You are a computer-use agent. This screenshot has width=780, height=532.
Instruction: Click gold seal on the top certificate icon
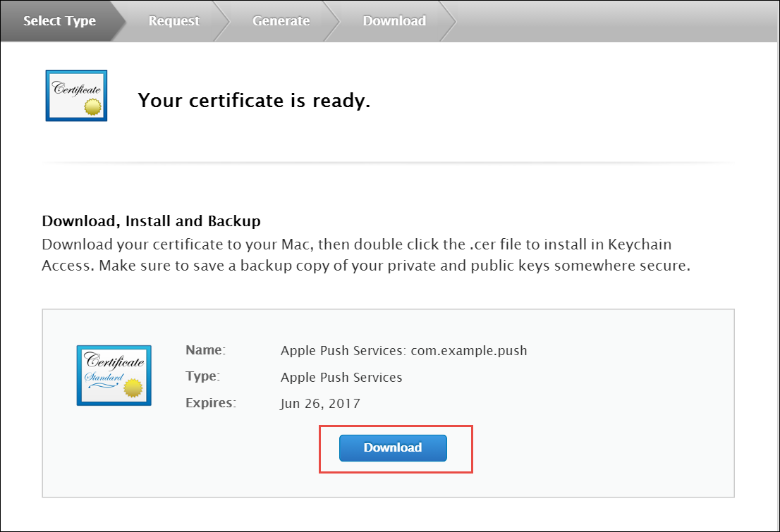click(x=92, y=106)
